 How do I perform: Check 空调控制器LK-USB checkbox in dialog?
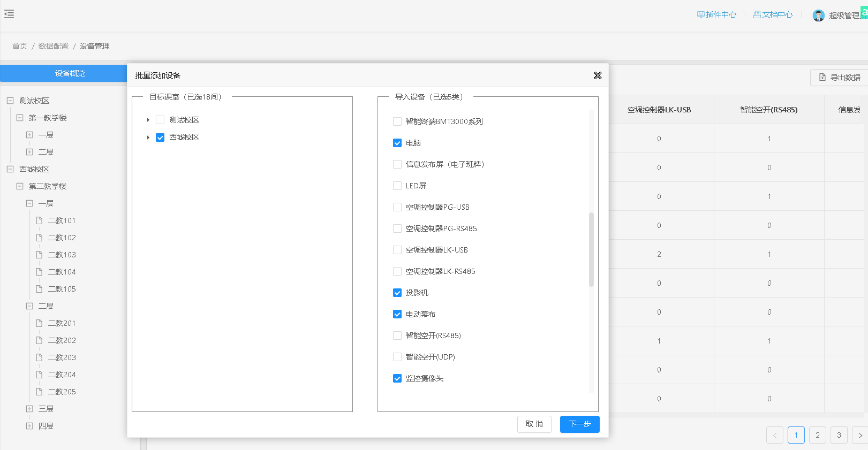[x=397, y=250]
